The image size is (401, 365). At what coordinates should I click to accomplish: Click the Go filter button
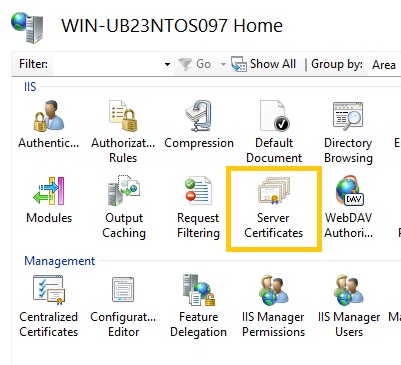[x=195, y=64]
